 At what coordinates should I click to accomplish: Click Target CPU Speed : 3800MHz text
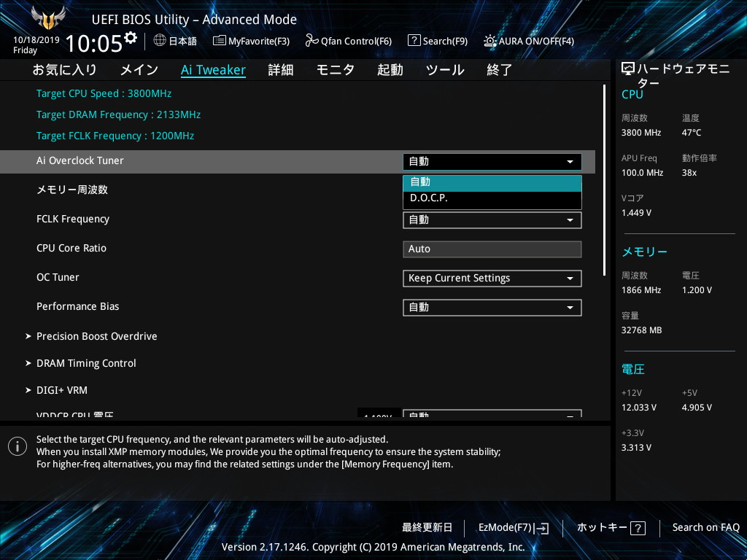[104, 93]
